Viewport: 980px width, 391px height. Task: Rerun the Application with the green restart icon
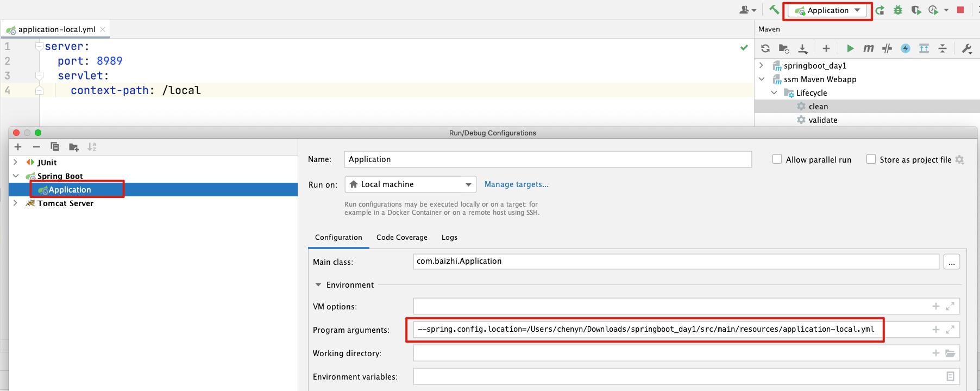pos(880,10)
